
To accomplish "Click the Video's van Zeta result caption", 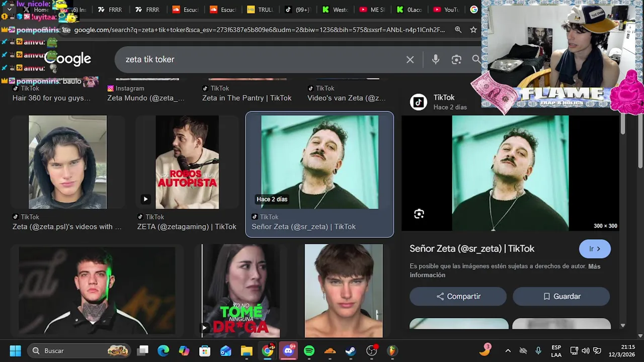I will (x=347, y=98).
